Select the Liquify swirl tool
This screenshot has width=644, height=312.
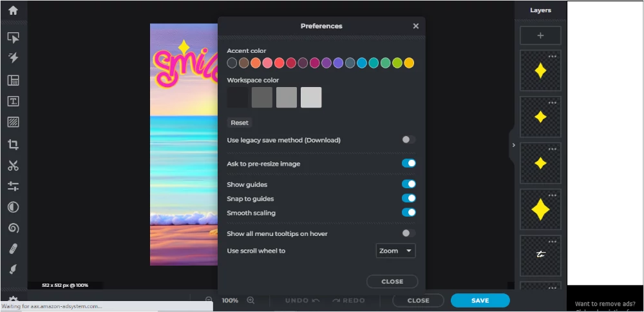(13, 228)
